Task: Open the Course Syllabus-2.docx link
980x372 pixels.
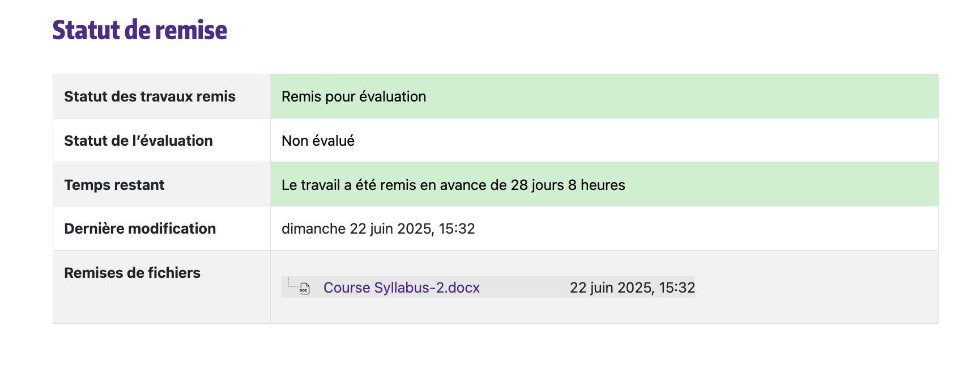Action: click(401, 288)
